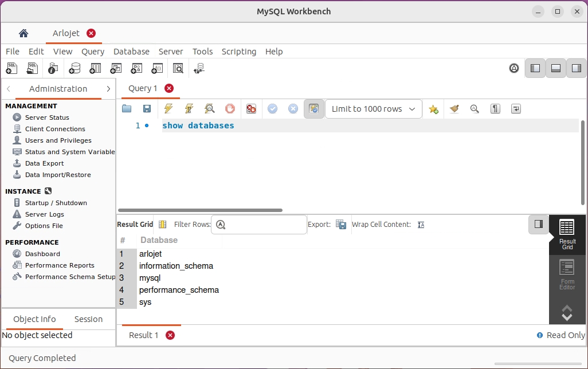
Task: Click the editor horizontal scrollbar
Action: coord(200,210)
